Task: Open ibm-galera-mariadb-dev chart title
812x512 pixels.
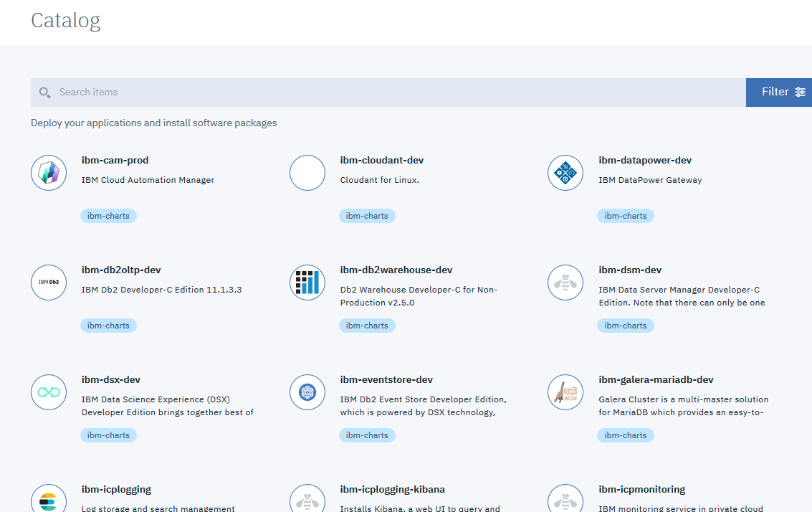Action: [656, 380]
